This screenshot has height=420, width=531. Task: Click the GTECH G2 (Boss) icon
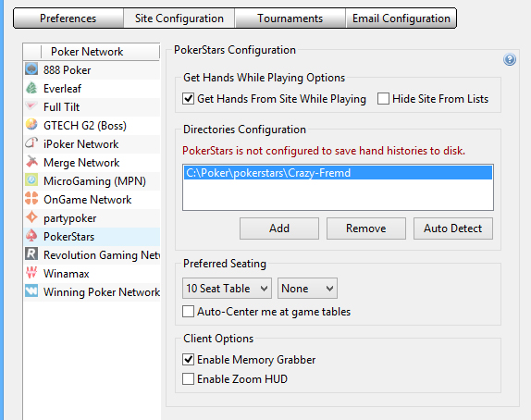(31, 125)
